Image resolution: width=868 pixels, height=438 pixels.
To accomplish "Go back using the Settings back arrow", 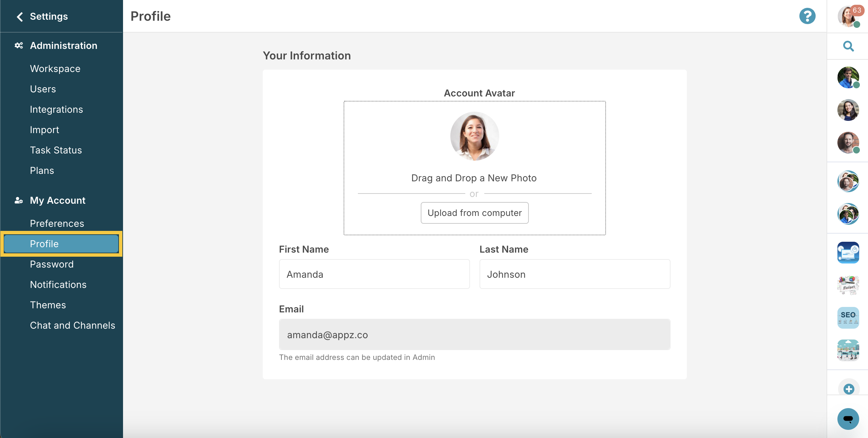I will [x=19, y=16].
